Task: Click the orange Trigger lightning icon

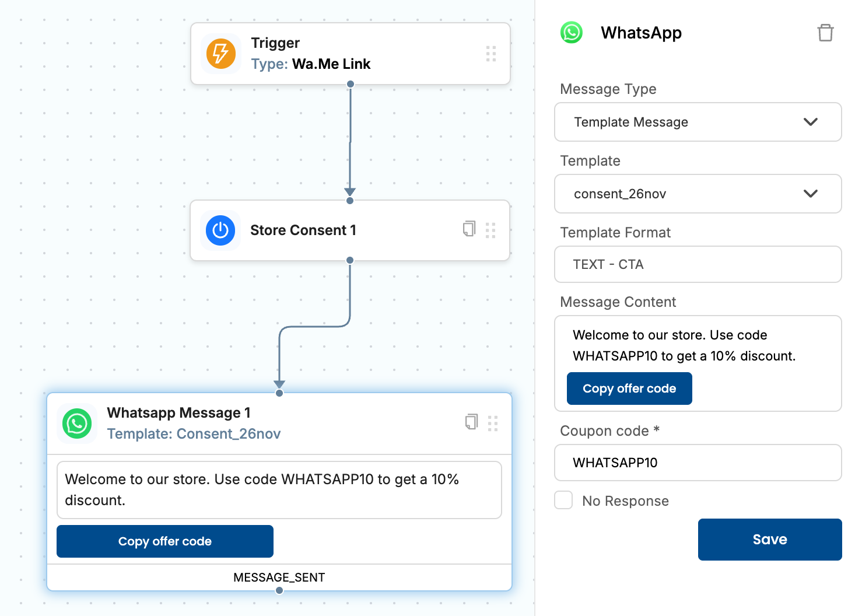Action: point(220,54)
